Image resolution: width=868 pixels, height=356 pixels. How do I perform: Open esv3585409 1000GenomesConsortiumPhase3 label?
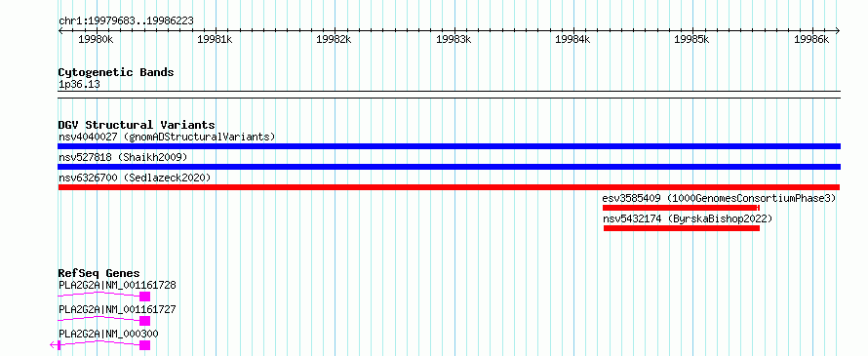[x=719, y=198]
